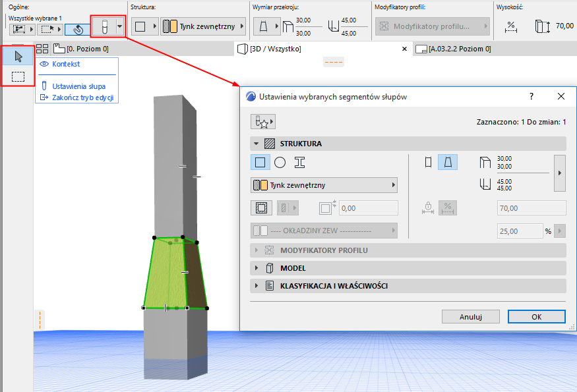Viewport: 577px width, 392px height.
Task: Click the STRUKTURA hatch icon
Action: pyautogui.click(x=270, y=144)
